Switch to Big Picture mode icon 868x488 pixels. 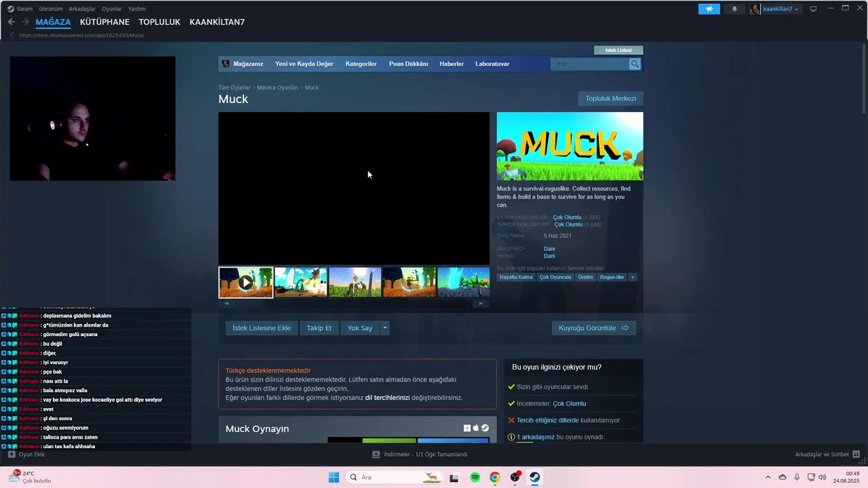tap(813, 9)
